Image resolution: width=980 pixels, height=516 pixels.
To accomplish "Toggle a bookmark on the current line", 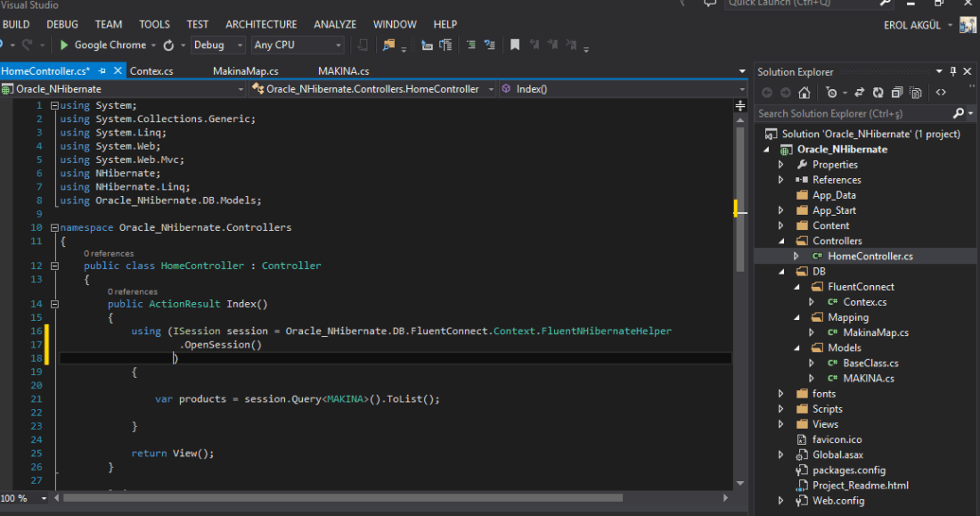I will point(515,45).
